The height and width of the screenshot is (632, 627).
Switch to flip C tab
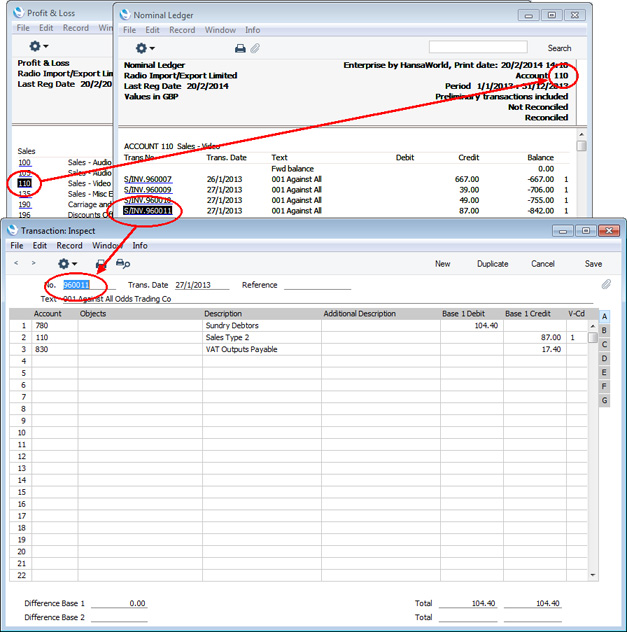[x=604, y=345]
